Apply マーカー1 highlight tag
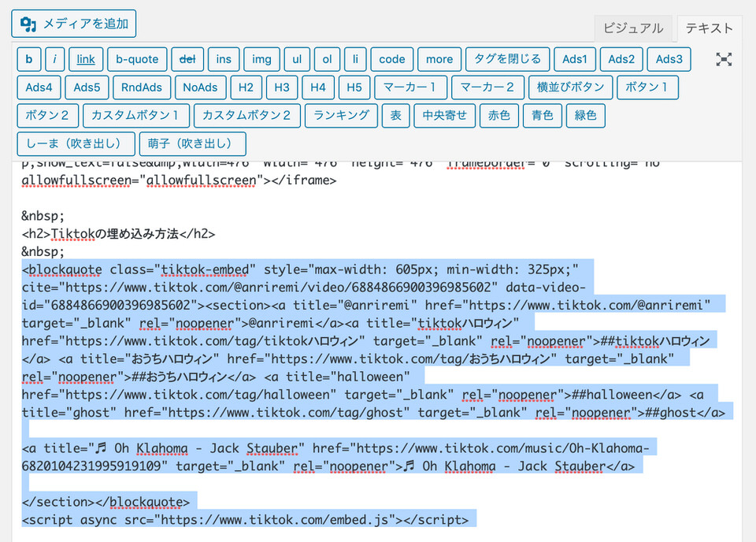 click(411, 87)
